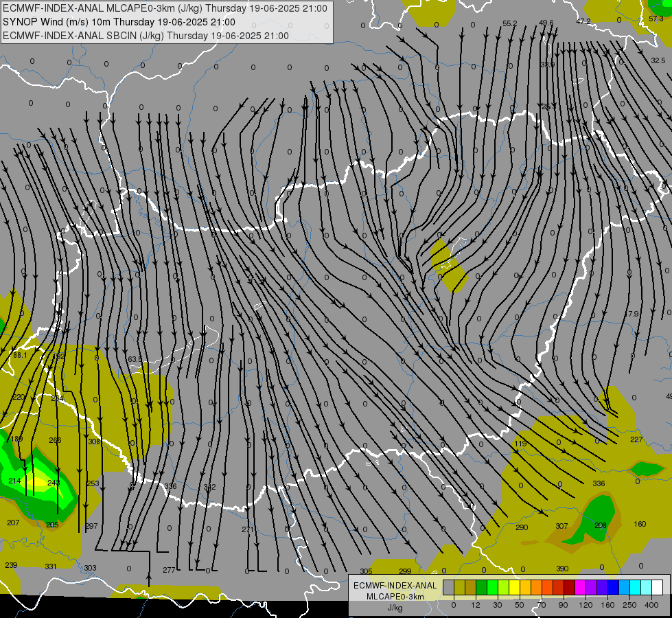Select the map value 290

522,527
